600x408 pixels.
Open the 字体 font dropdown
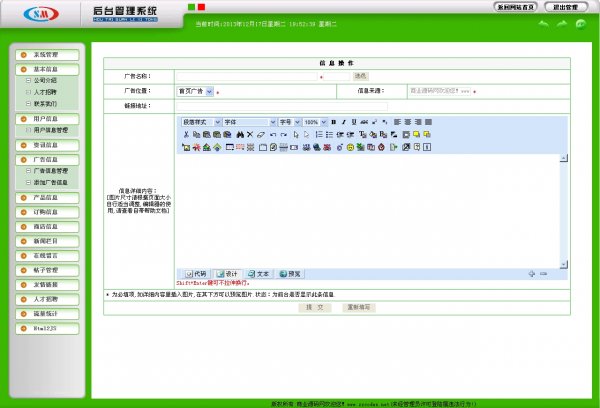pyautogui.click(x=249, y=122)
